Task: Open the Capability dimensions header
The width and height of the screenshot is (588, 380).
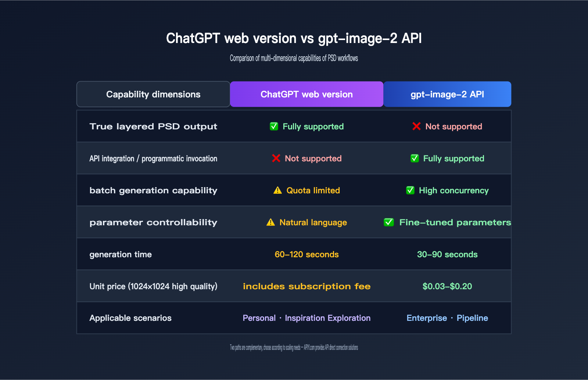Action: click(153, 94)
